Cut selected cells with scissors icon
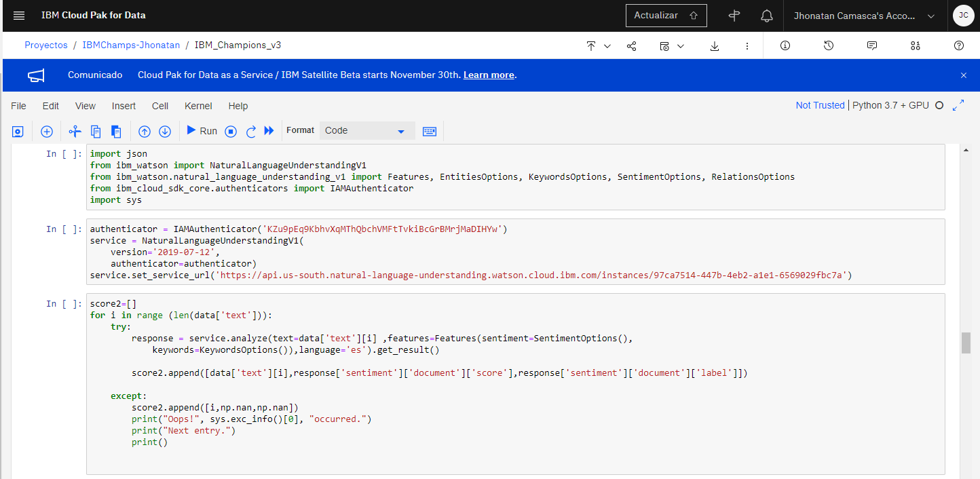This screenshot has height=479, width=980. pyautogui.click(x=75, y=131)
